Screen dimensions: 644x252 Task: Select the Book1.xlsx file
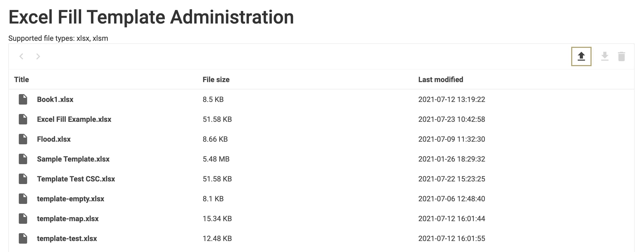click(321, 99)
